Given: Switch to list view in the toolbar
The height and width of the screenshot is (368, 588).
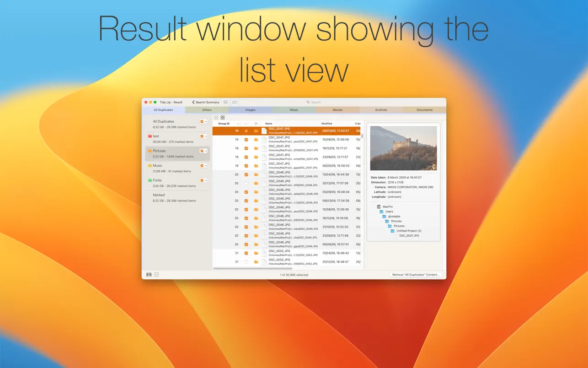Looking at the screenshot, I should 225,102.
